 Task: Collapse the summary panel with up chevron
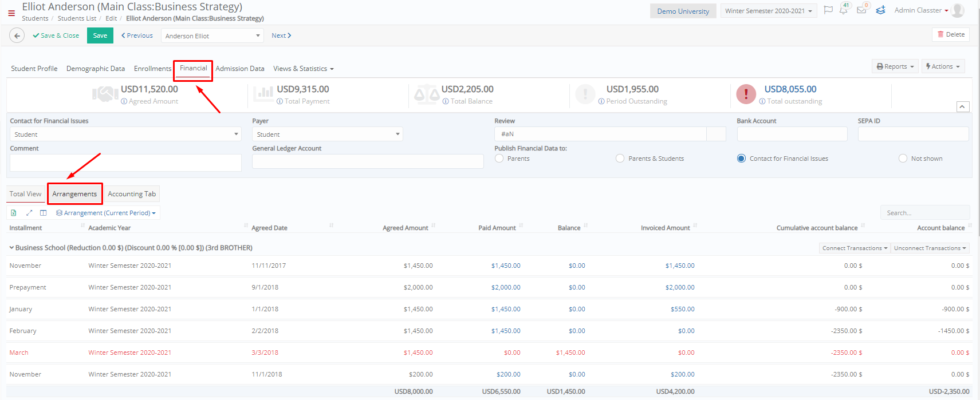(x=963, y=107)
